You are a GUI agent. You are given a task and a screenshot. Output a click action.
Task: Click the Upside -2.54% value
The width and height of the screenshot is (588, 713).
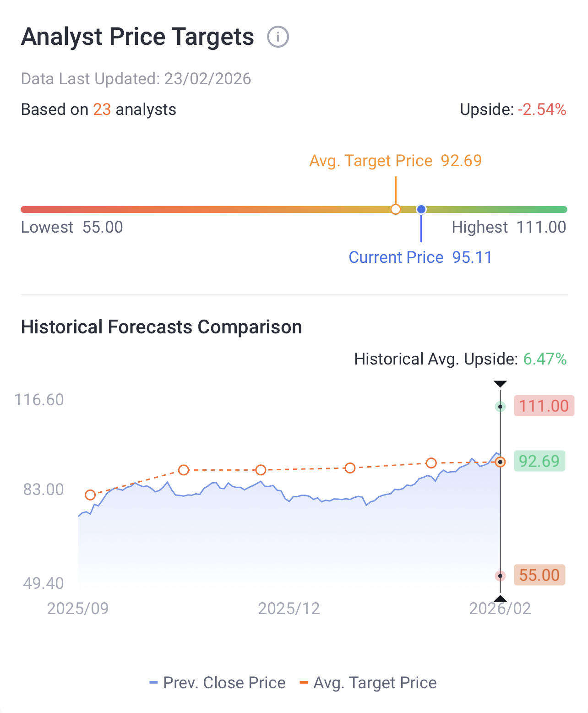(542, 110)
